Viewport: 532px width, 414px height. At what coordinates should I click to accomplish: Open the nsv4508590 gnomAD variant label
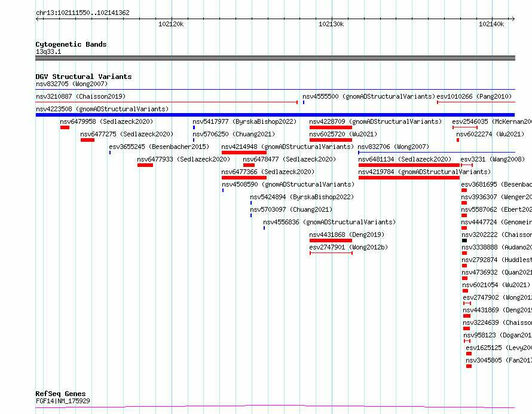288,184
